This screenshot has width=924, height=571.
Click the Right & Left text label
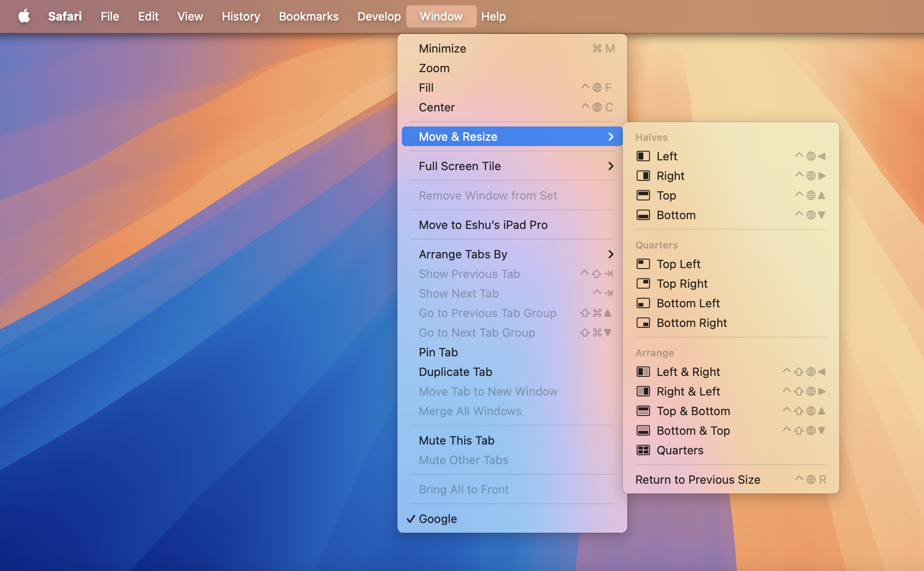pyautogui.click(x=688, y=392)
